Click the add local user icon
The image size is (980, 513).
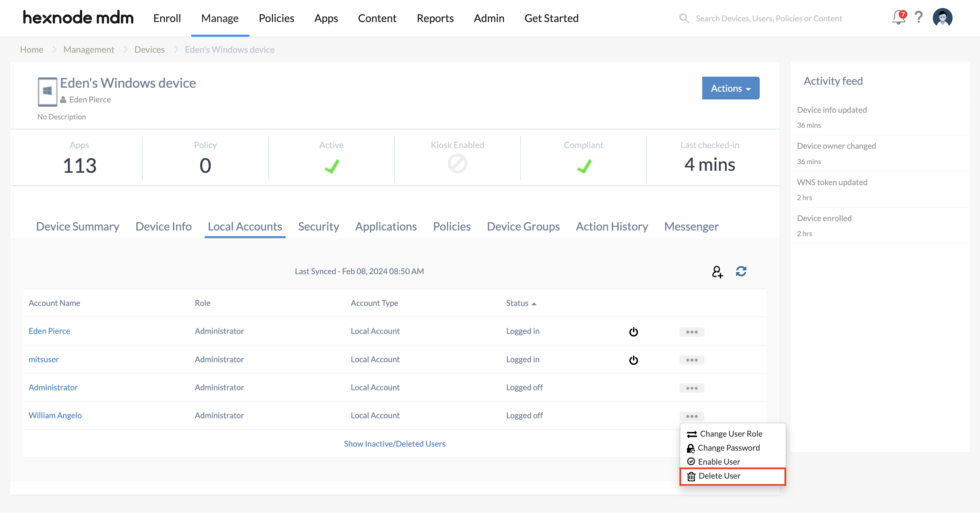pyautogui.click(x=717, y=272)
